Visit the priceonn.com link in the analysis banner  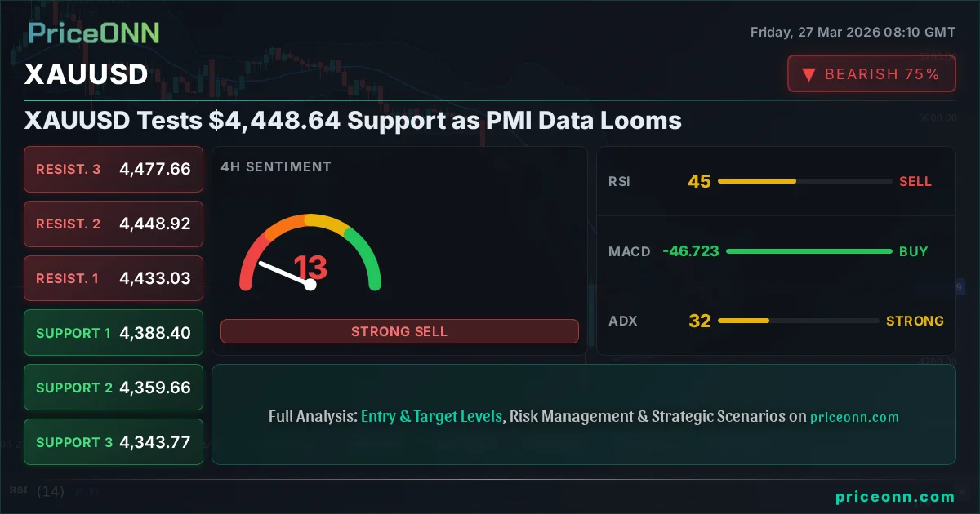point(854,417)
